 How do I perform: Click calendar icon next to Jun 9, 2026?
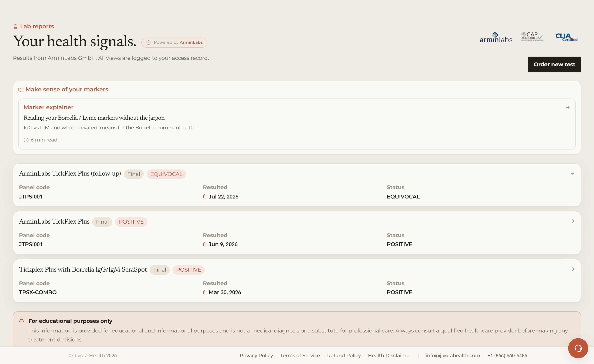[205, 244]
